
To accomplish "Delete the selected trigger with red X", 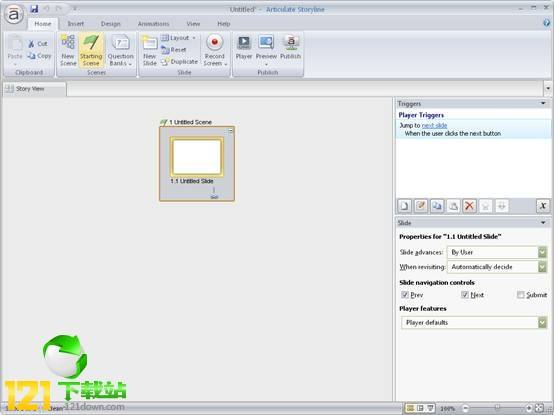I will 469,206.
